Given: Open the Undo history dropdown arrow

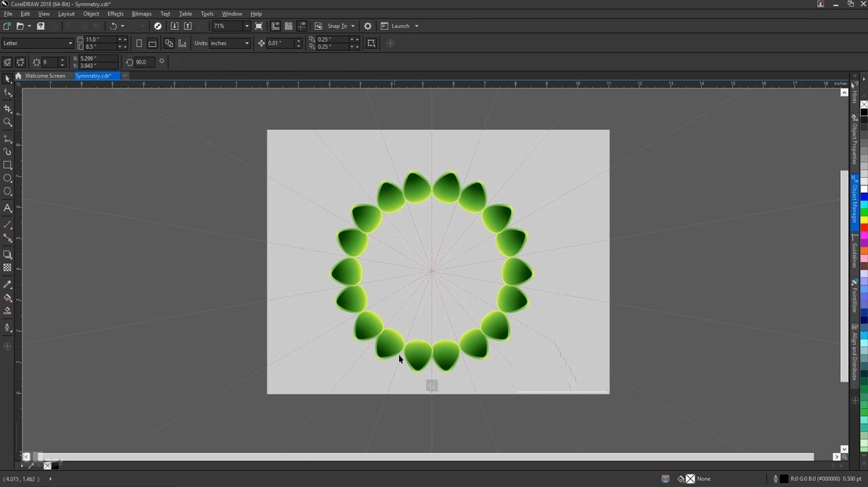Looking at the screenshot, I should point(123,26).
